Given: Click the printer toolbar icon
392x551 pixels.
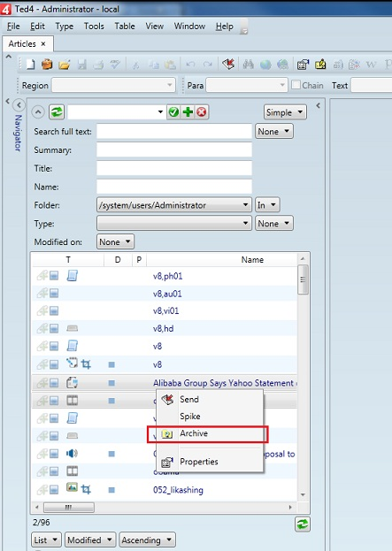Looking at the screenshot, I should click(98, 65).
